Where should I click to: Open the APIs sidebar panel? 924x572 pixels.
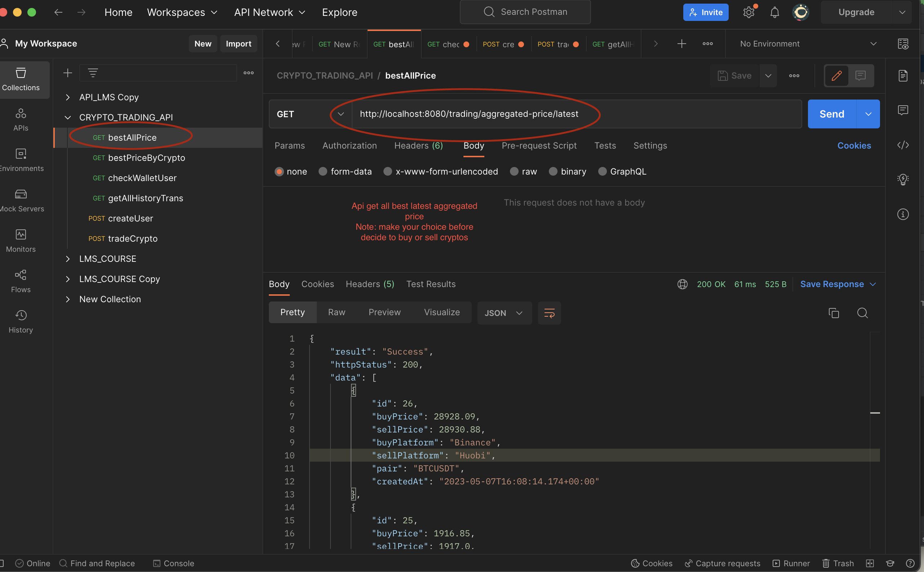coord(21,120)
